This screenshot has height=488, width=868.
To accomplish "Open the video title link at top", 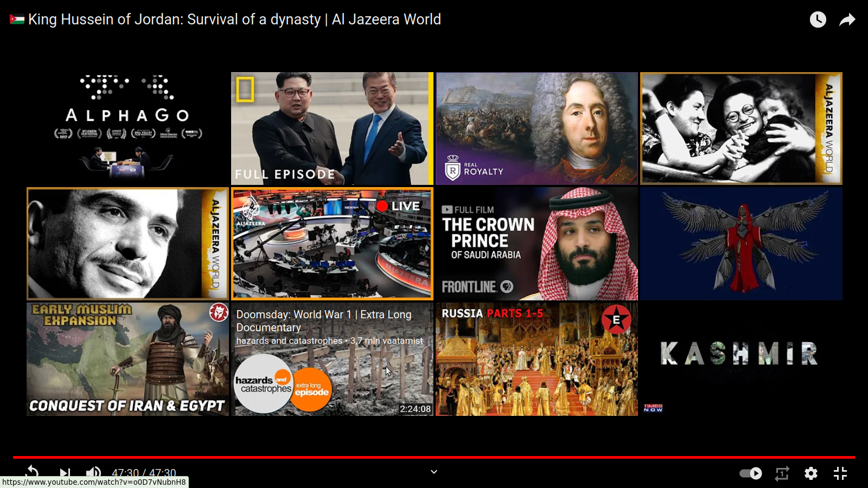I will 234,20.
